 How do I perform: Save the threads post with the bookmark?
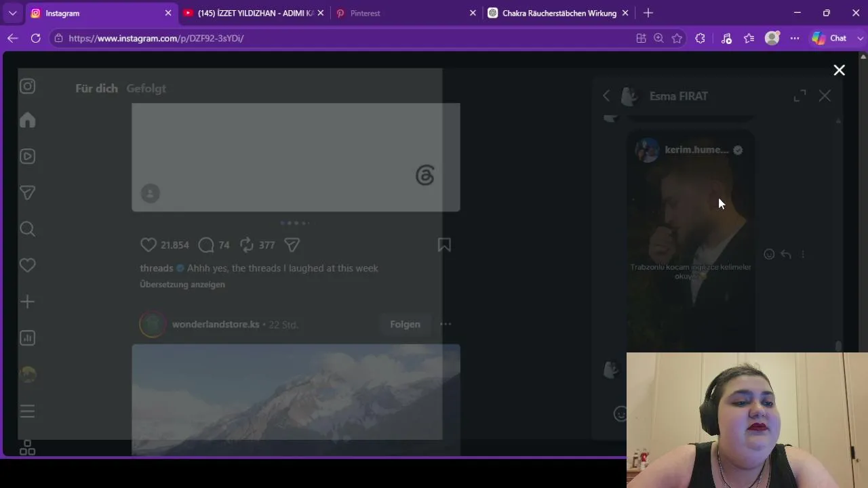tap(444, 245)
